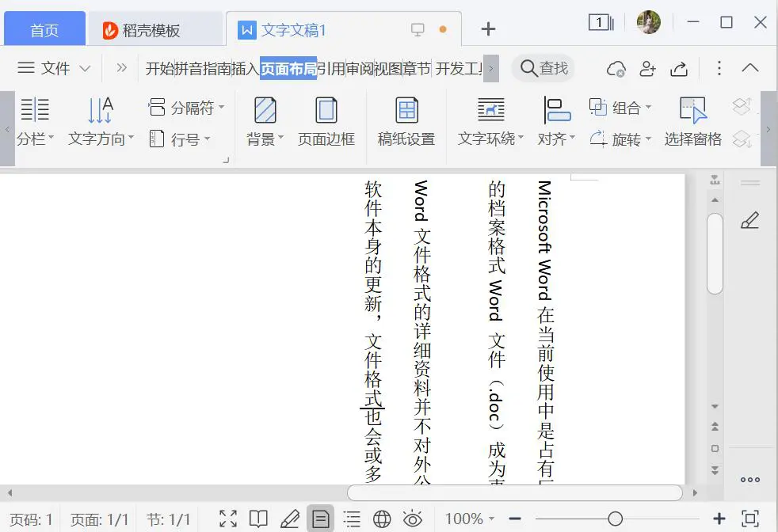Viewport: 778px width, 532px height.
Task: Toggle outline view in the status bar
Action: [351, 519]
